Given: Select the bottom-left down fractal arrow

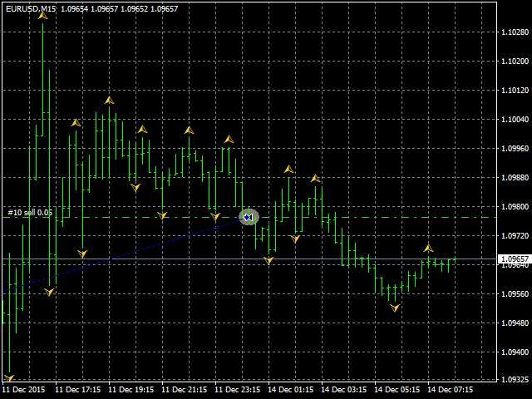Looking at the screenshot, I should 9,377.
